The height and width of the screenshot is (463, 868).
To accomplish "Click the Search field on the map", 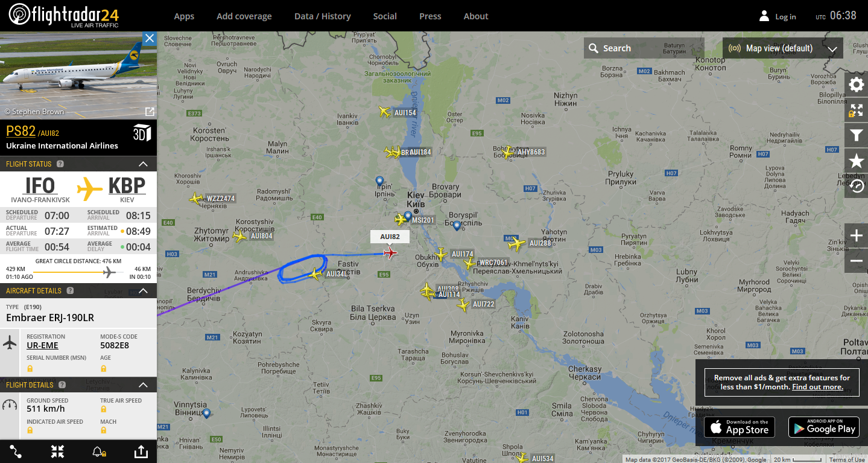I will 644,48.
